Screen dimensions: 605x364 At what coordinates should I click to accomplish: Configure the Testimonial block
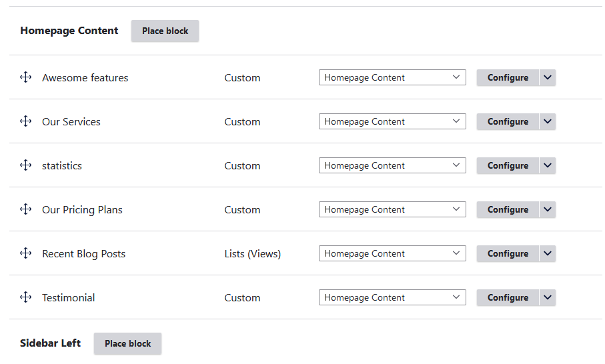coord(508,297)
